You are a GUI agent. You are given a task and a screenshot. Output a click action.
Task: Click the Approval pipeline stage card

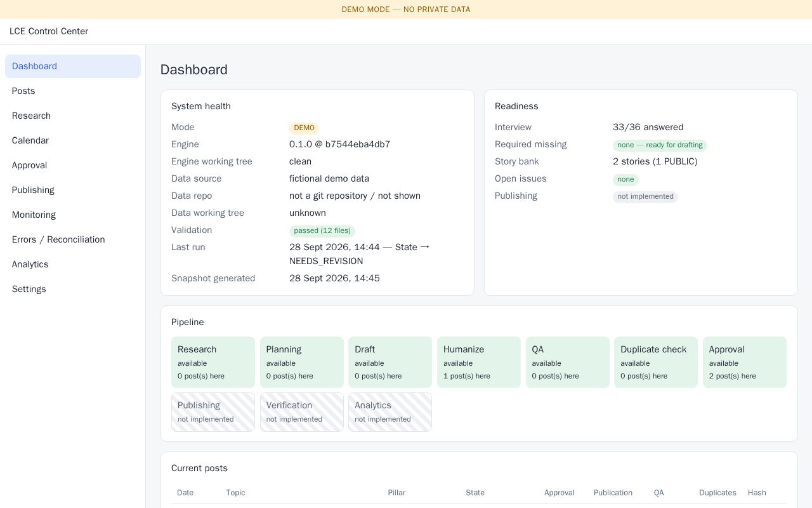[x=745, y=362]
